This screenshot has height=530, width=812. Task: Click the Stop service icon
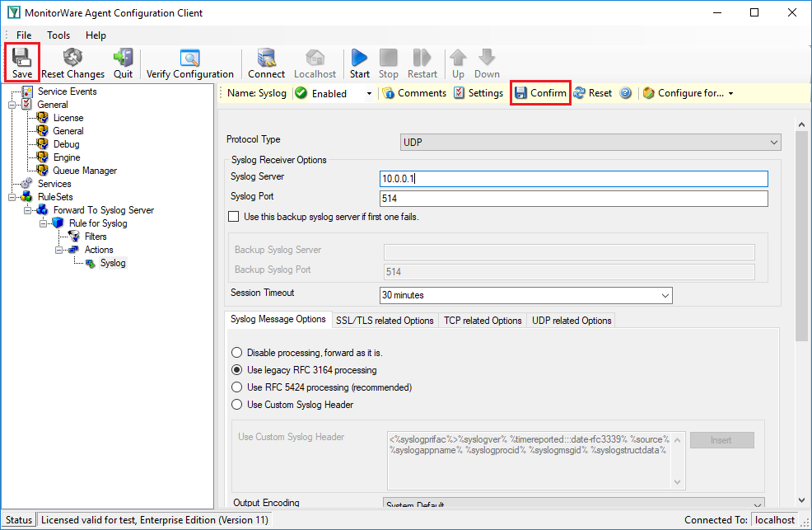pos(389,62)
